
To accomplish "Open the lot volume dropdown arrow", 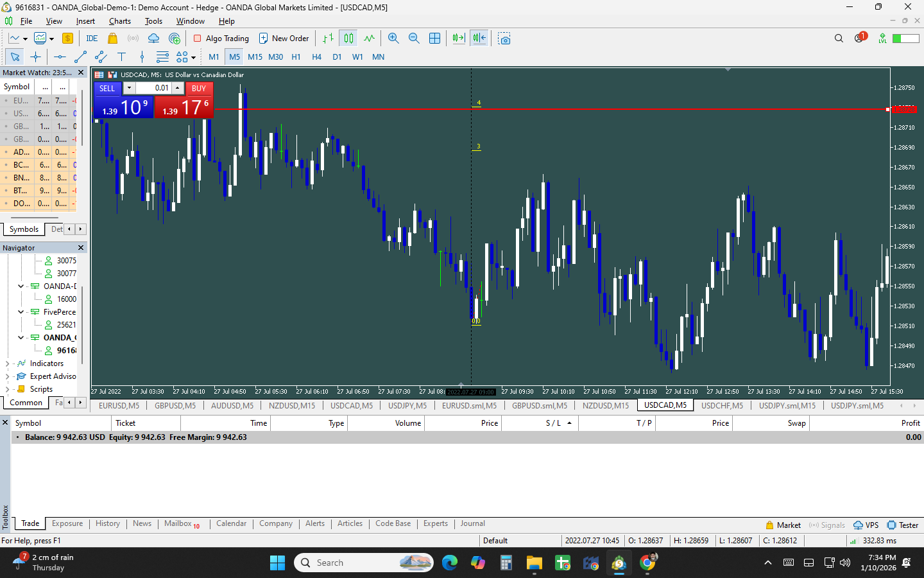I will [129, 88].
